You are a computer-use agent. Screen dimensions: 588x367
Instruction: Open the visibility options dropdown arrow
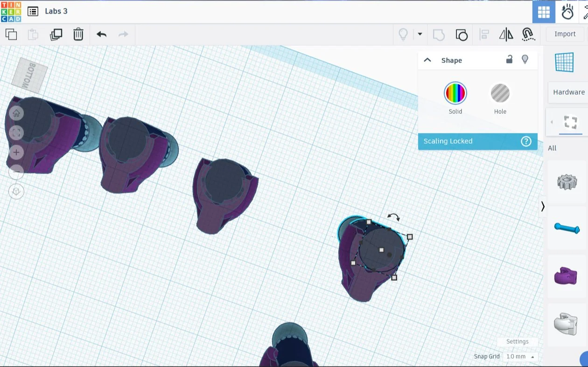(x=420, y=34)
